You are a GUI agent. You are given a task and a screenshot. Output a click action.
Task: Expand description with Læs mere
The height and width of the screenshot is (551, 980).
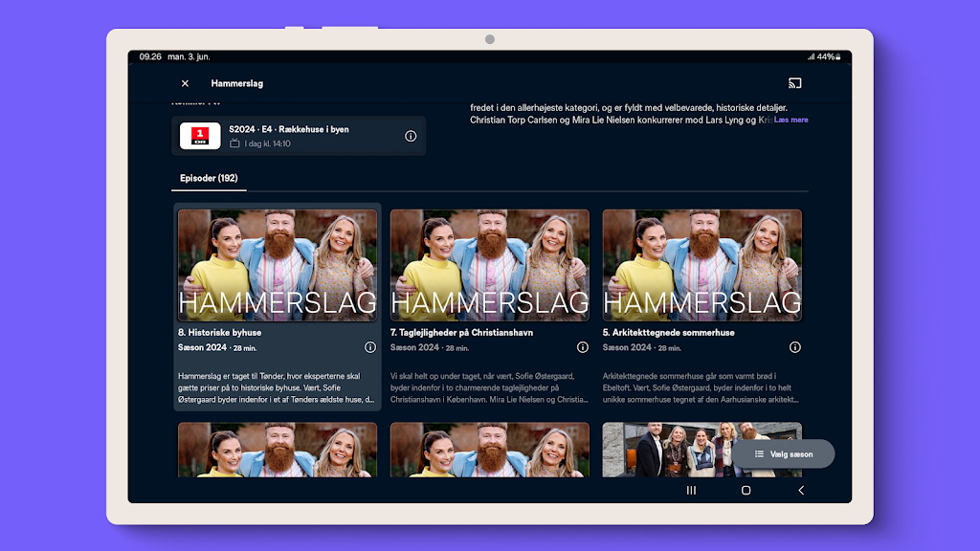[x=791, y=121]
